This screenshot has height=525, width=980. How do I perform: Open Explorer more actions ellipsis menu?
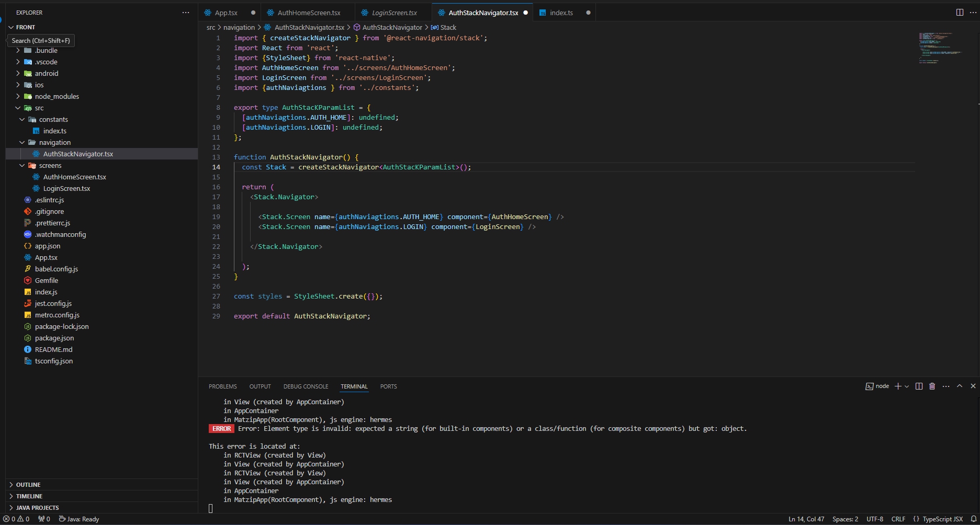click(186, 13)
